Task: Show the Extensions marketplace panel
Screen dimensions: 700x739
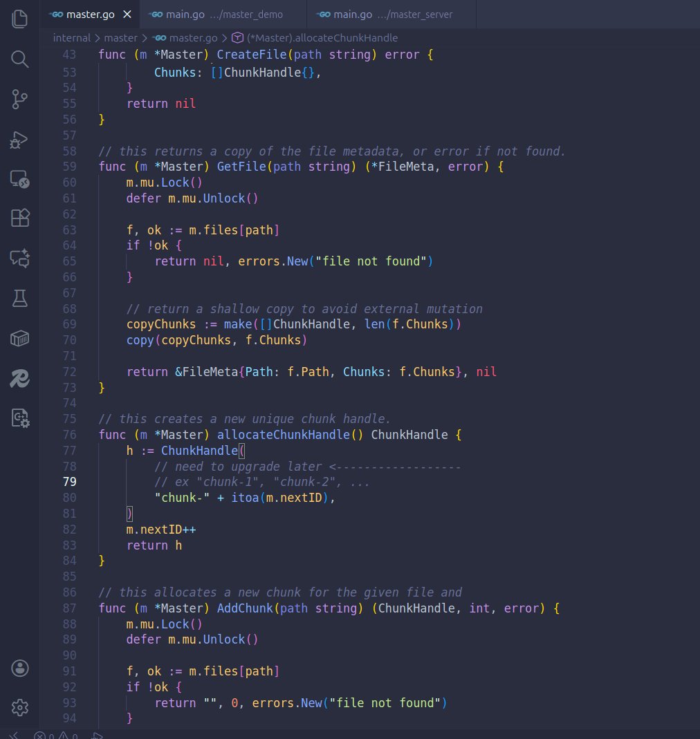Action: (19, 218)
